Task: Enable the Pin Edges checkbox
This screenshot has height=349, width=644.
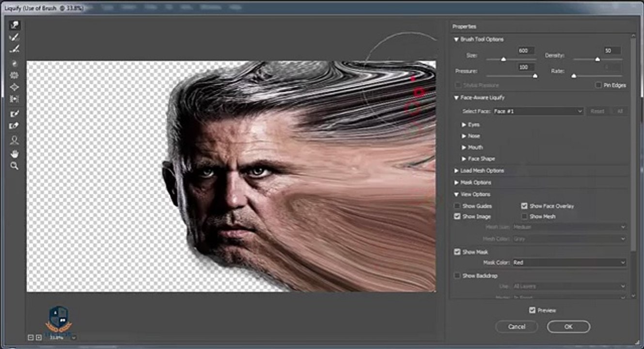Action: pyautogui.click(x=598, y=85)
